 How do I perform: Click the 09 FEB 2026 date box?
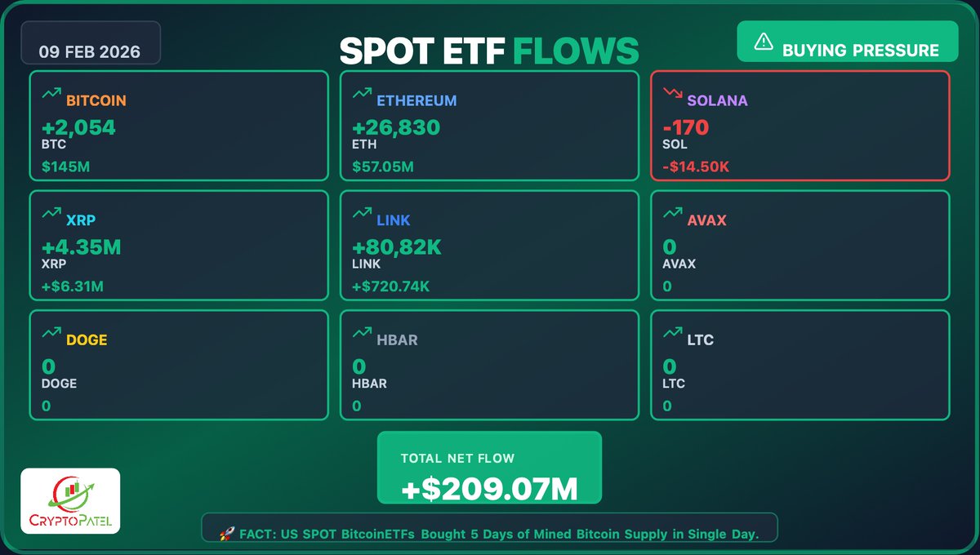(x=90, y=43)
